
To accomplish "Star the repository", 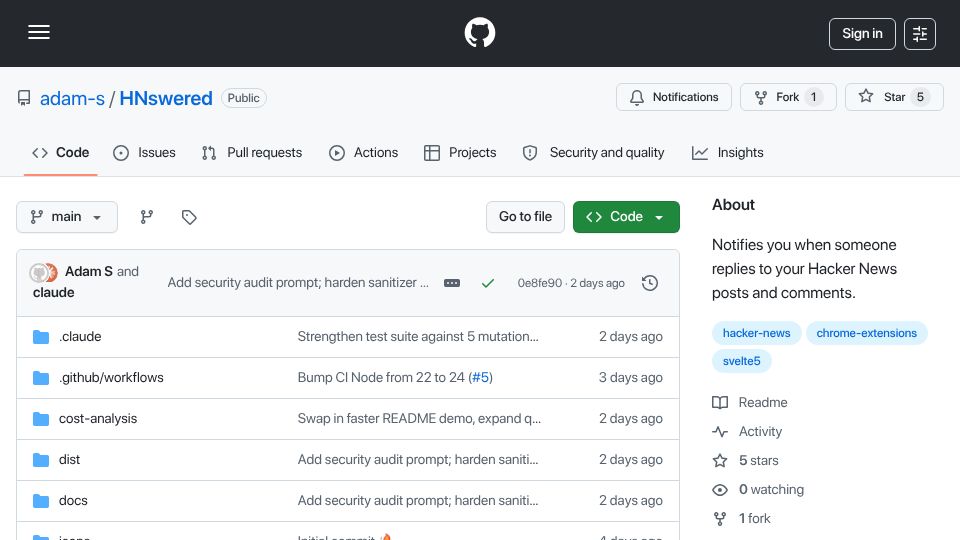I will point(894,97).
